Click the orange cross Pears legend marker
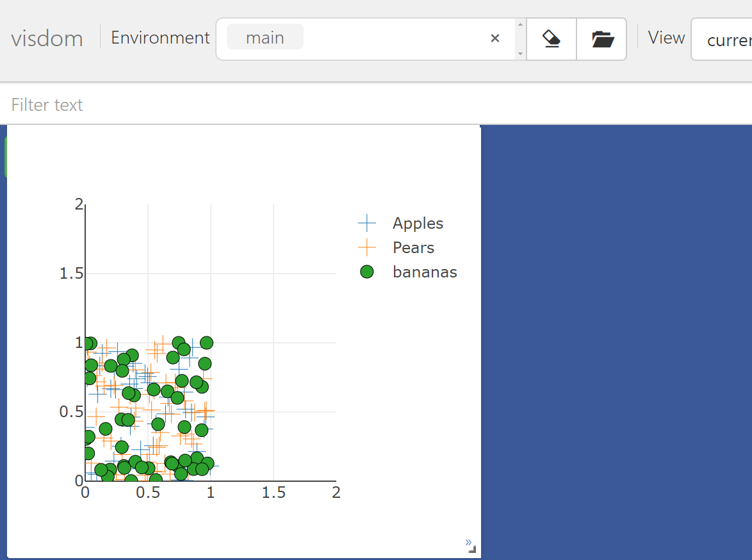 click(x=367, y=247)
